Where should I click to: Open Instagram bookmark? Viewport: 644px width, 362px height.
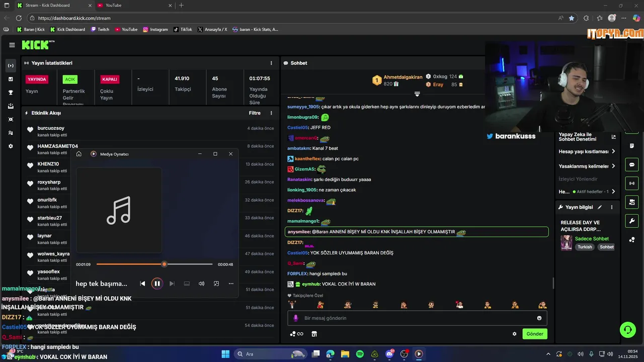[x=155, y=30]
